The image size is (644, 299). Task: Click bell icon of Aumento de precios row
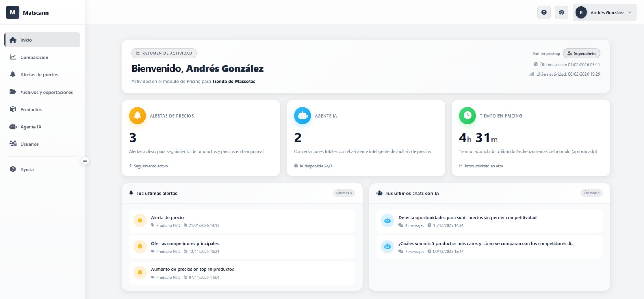(x=140, y=273)
